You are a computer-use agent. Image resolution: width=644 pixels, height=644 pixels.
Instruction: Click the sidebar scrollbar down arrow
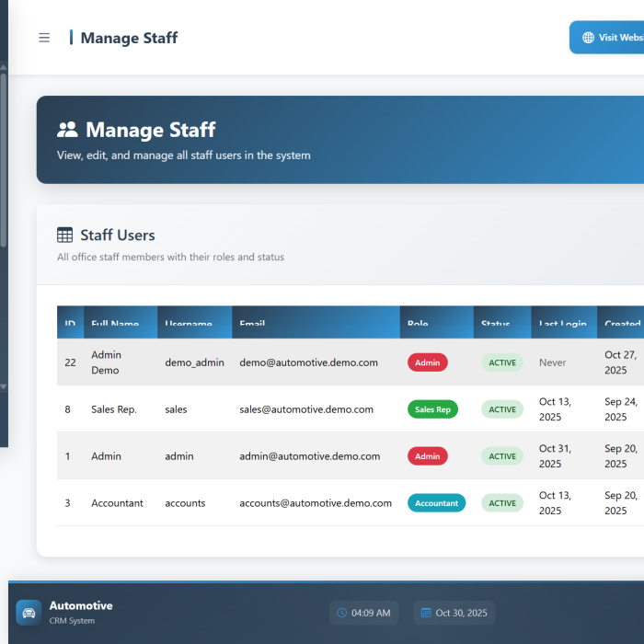coord(4,386)
